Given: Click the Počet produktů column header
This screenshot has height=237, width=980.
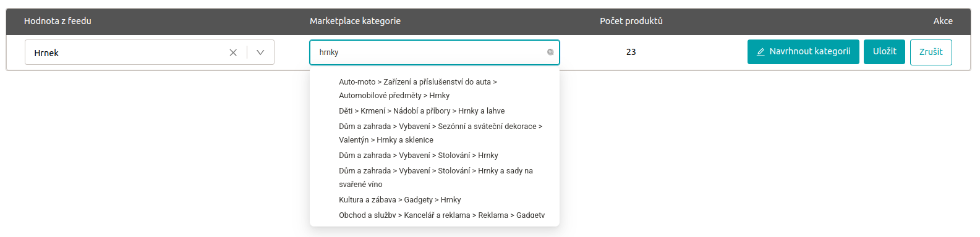Looking at the screenshot, I should tap(631, 21).
